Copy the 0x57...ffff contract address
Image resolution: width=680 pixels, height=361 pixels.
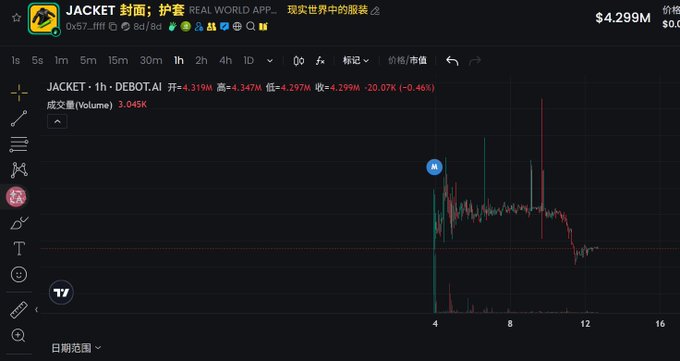pyautogui.click(x=113, y=26)
